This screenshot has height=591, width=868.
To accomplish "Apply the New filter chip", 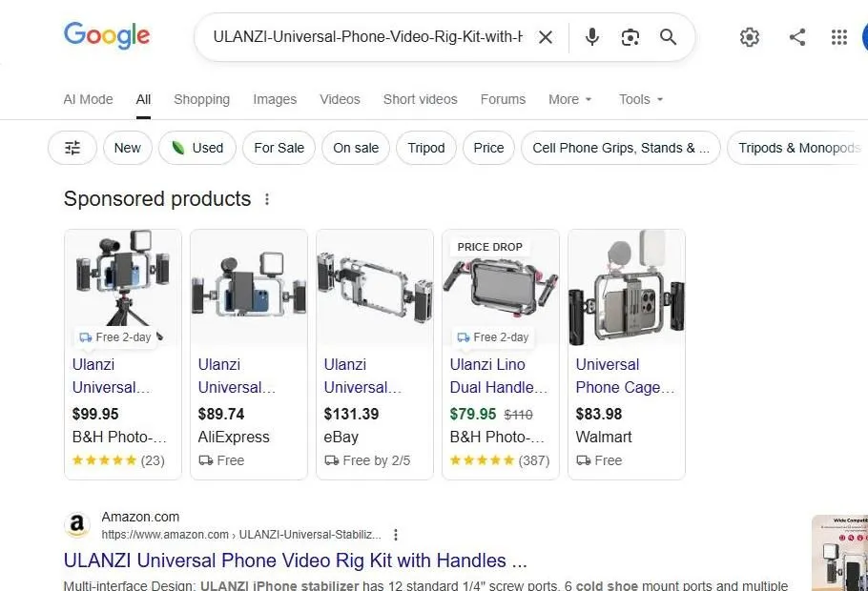I will click(127, 148).
